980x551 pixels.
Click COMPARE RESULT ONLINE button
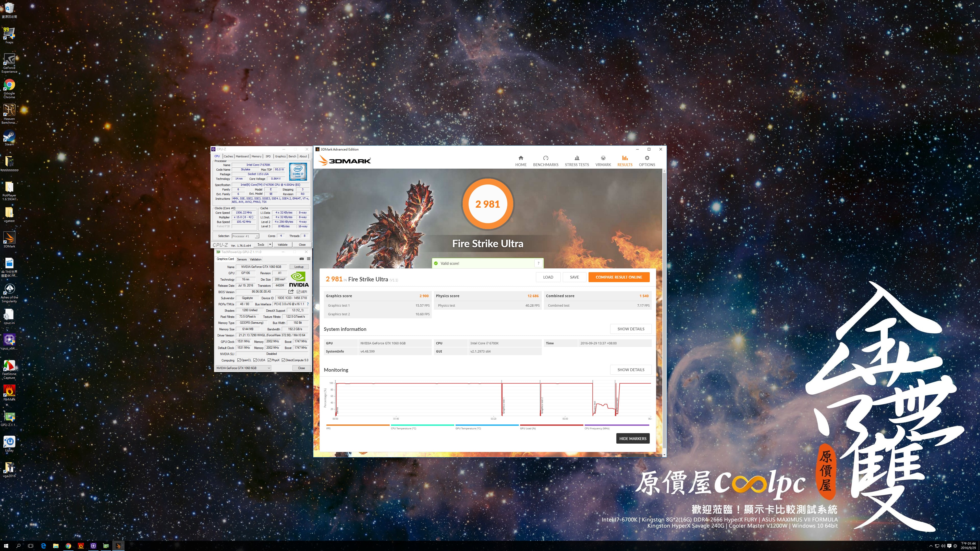coord(619,277)
